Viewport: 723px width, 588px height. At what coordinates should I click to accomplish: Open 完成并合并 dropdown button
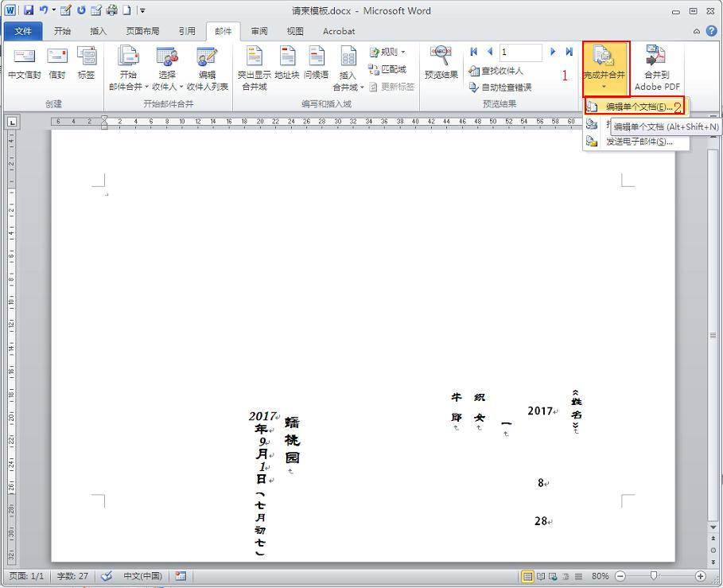point(604,68)
